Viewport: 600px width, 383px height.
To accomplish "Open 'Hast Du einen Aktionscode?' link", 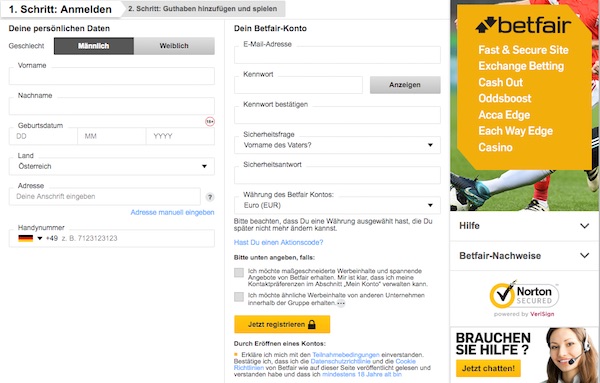I will point(279,242).
